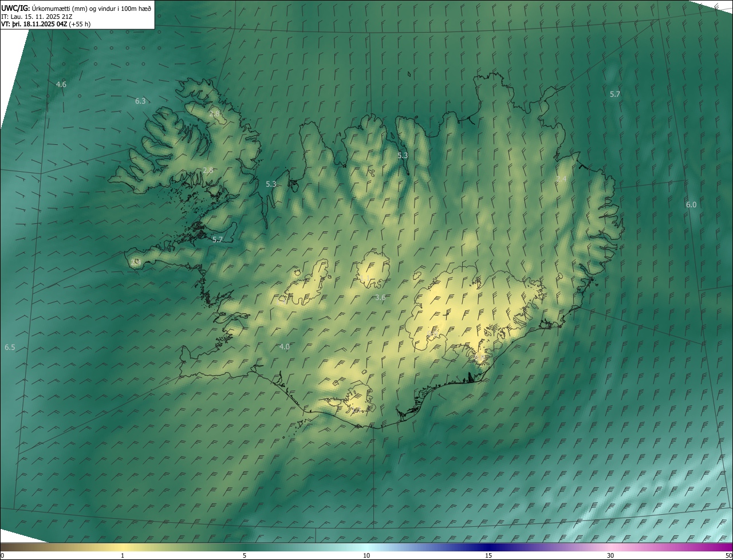Click the '5' tick on the colour scale

point(245,555)
